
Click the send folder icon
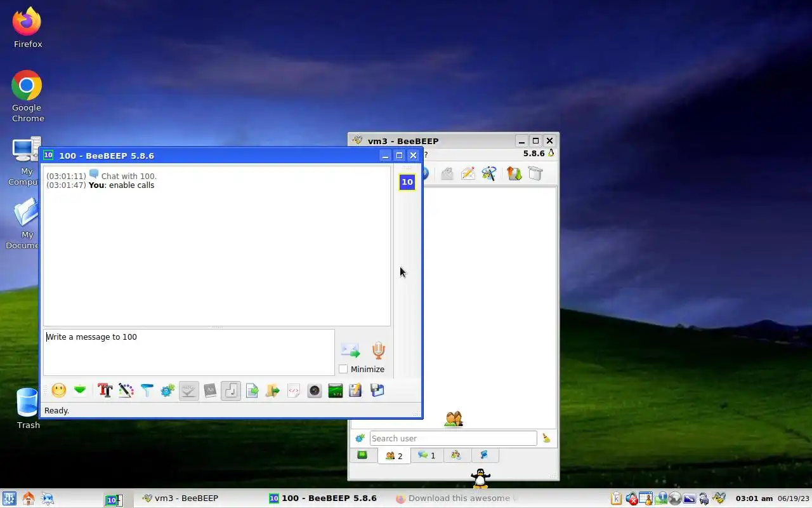273,391
